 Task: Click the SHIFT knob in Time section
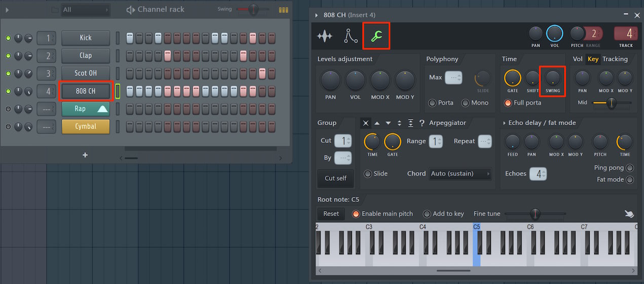coord(532,78)
